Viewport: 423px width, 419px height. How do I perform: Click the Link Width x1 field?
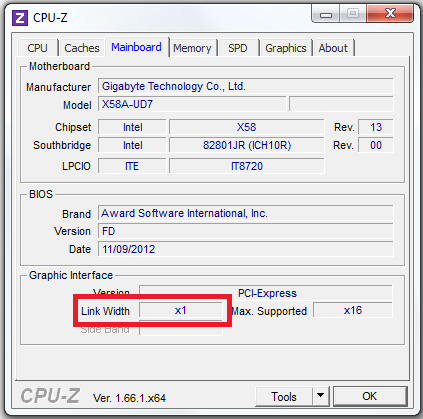181,311
